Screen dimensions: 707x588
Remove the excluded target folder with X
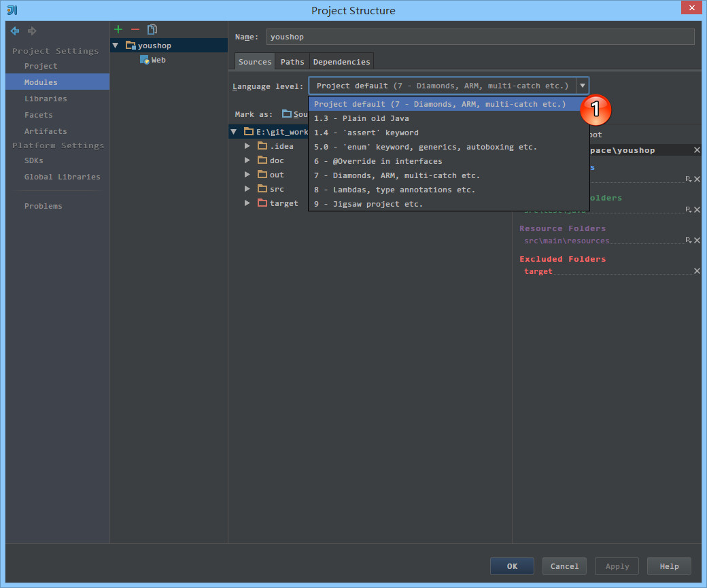(697, 271)
